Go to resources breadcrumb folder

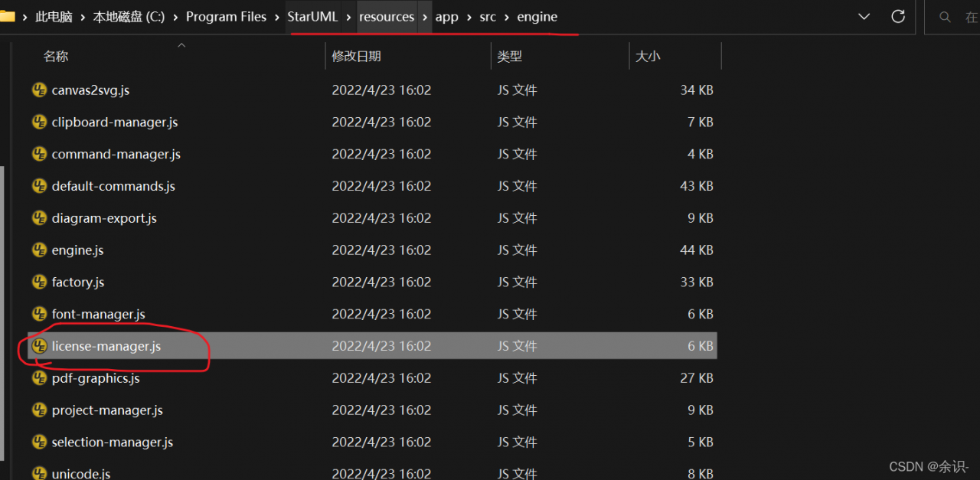coord(387,17)
